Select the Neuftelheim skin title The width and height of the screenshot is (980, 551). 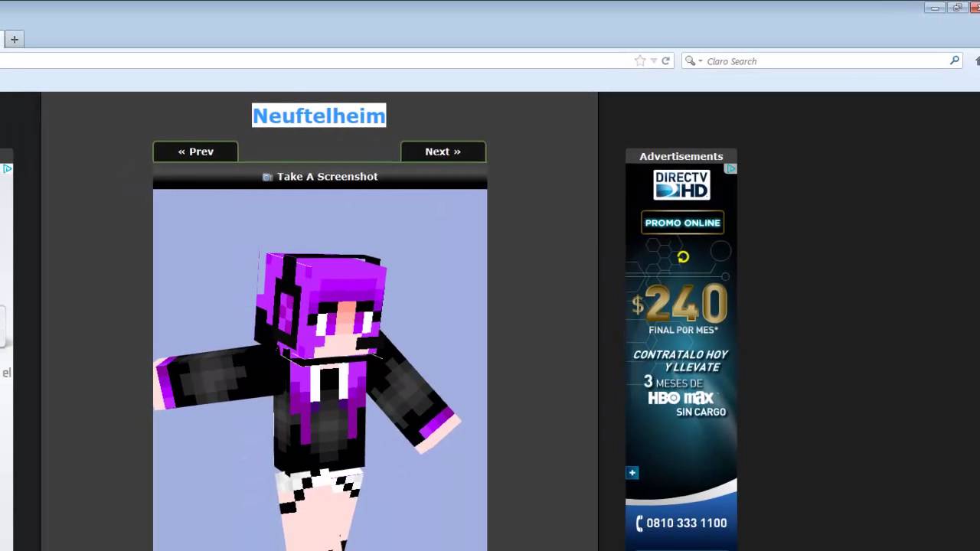point(319,116)
